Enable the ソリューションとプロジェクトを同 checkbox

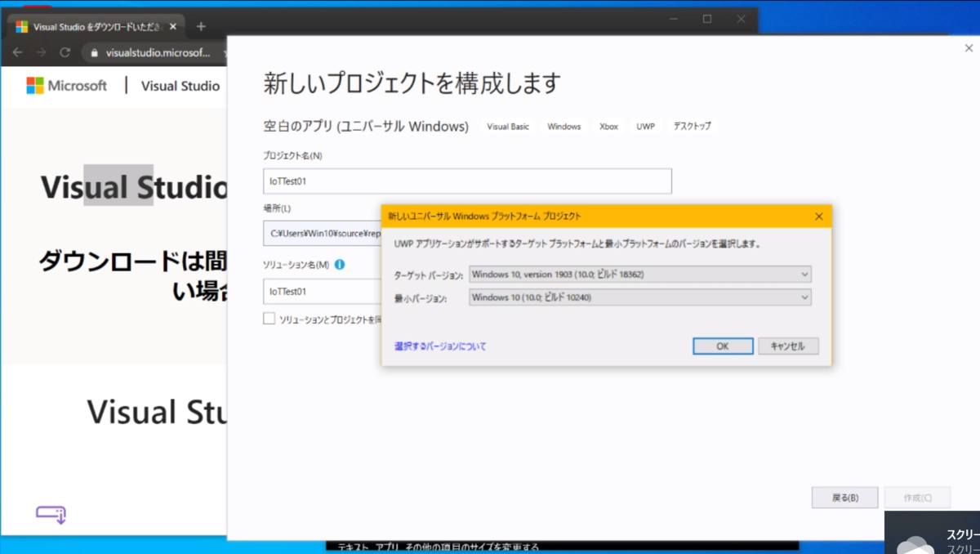point(269,319)
